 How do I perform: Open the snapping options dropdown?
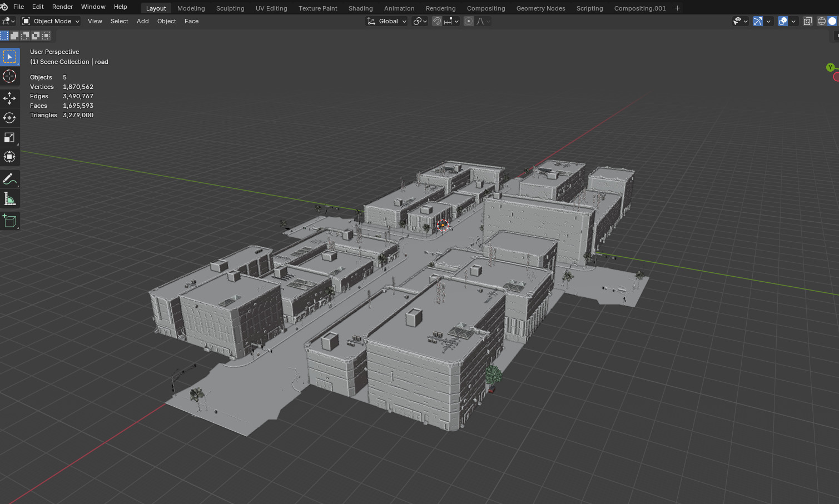click(451, 21)
